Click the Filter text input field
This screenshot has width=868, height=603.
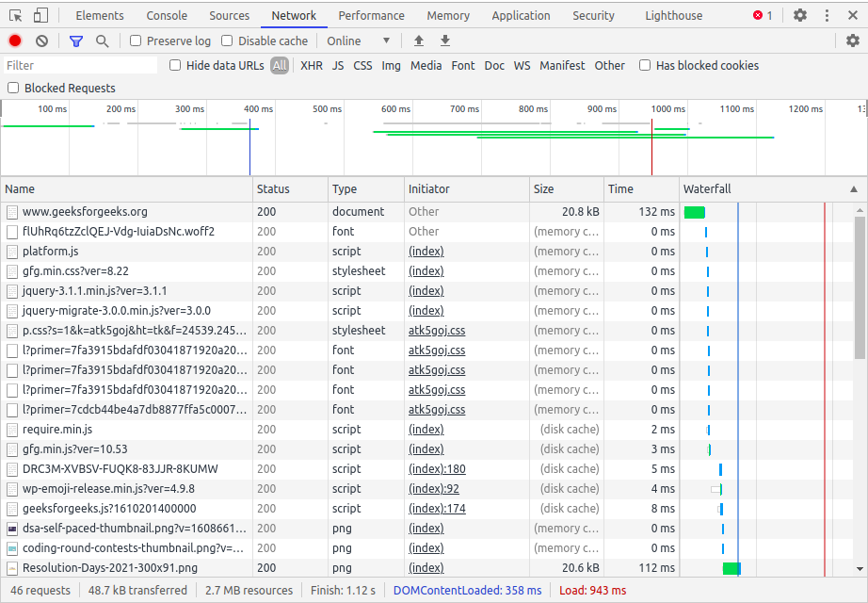[x=80, y=65]
